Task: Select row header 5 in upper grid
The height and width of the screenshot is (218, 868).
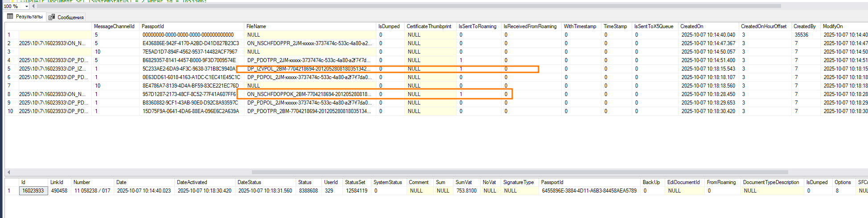Action: click(11, 69)
